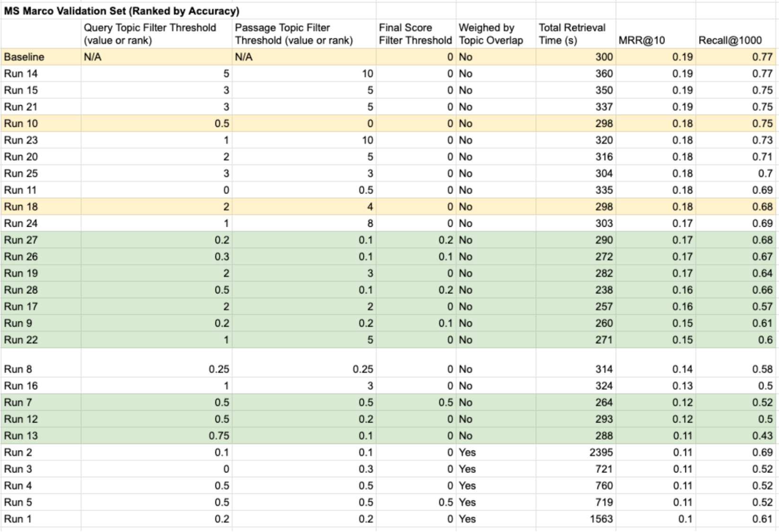Click the 'Run 3' row label
This screenshot has width=779, height=532.
(18, 469)
